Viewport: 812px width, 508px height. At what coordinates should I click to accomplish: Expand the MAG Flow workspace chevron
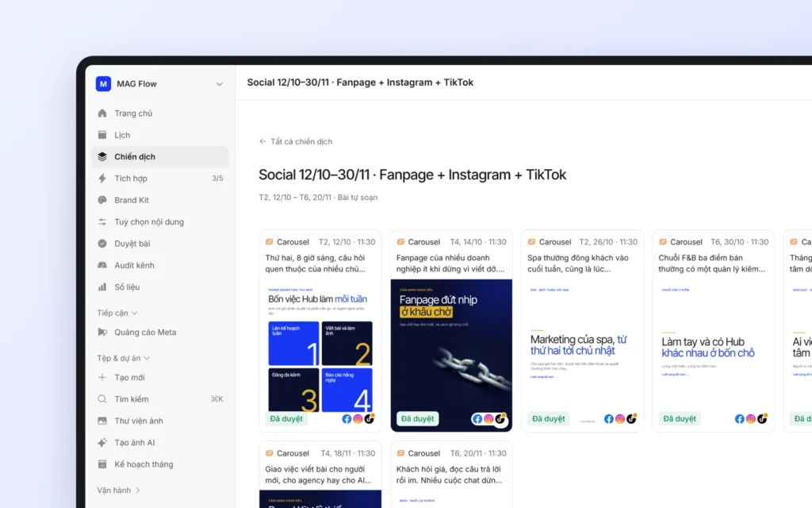point(220,84)
